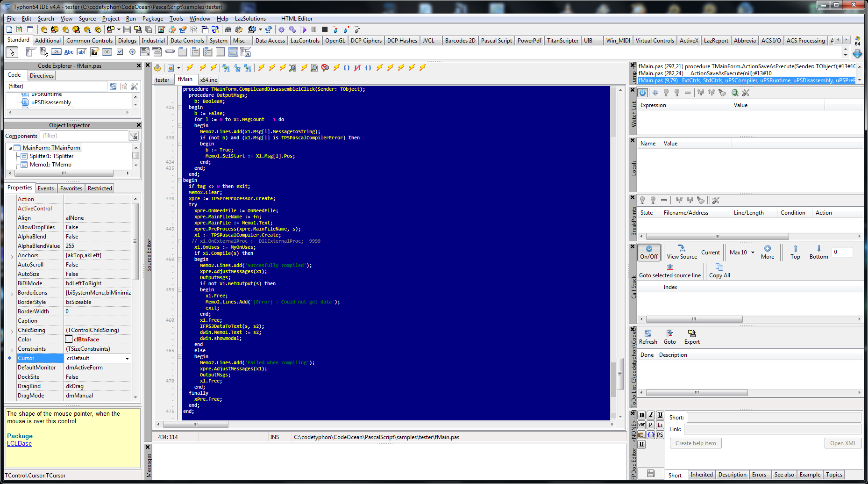This screenshot has height=484, width=868.
Task: Select the TCheckBox palette component
Action: click(120, 52)
